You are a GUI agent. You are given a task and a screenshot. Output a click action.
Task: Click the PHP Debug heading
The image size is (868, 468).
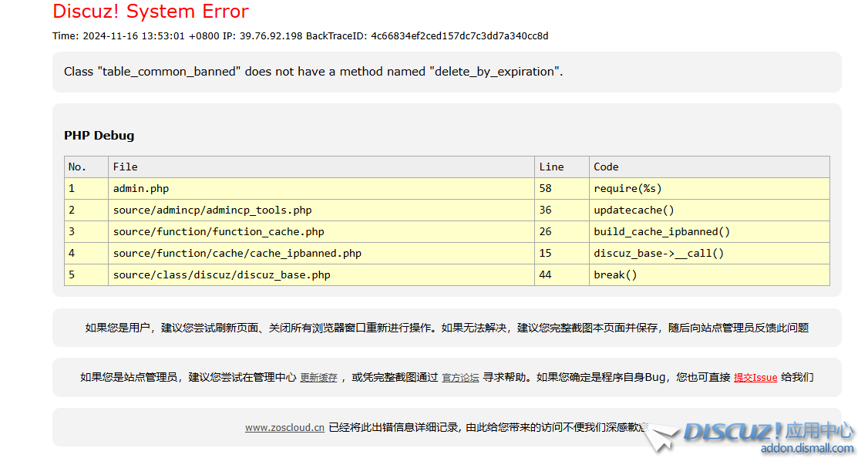click(x=99, y=136)
